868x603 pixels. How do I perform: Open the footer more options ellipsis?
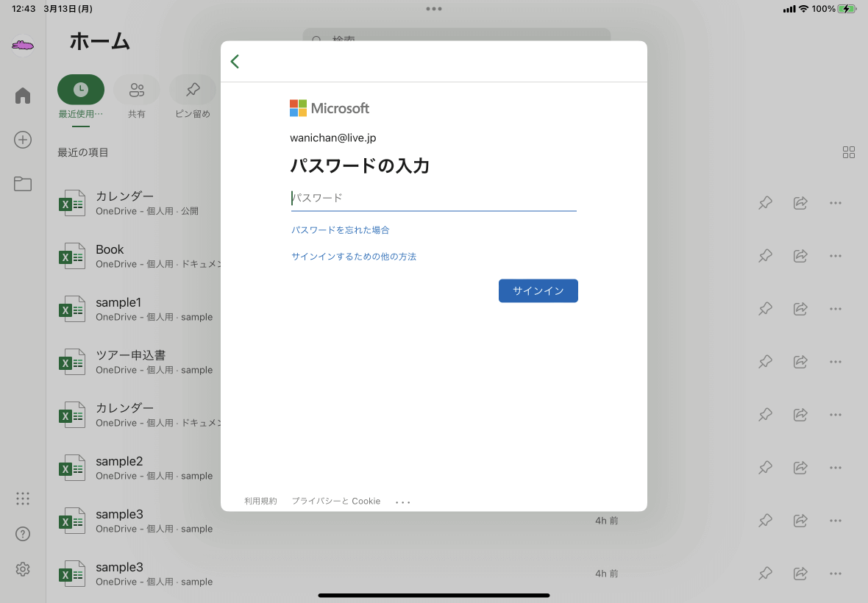click(x=403, y=502)
